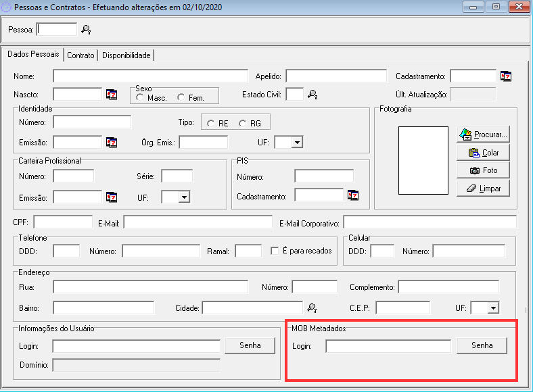Click the Estado Civil lookup magnifier icon
The height and width of the screenshot is (392, 533).
tap(312, 95)
